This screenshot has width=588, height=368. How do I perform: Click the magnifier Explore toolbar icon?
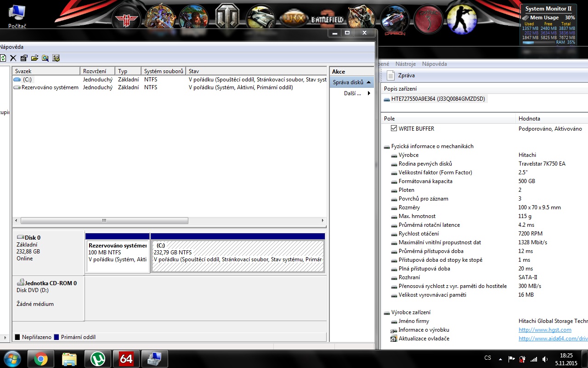[45, 58]
